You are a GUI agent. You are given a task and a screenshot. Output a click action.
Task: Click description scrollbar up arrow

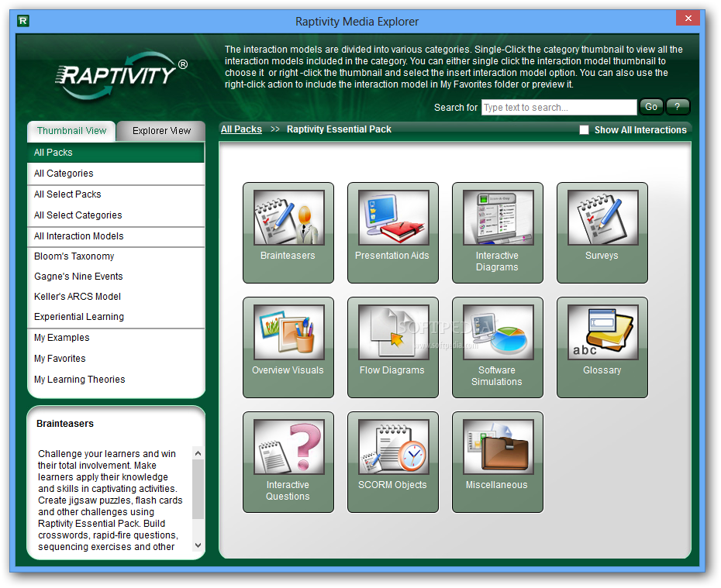click(x=198, y=453)
